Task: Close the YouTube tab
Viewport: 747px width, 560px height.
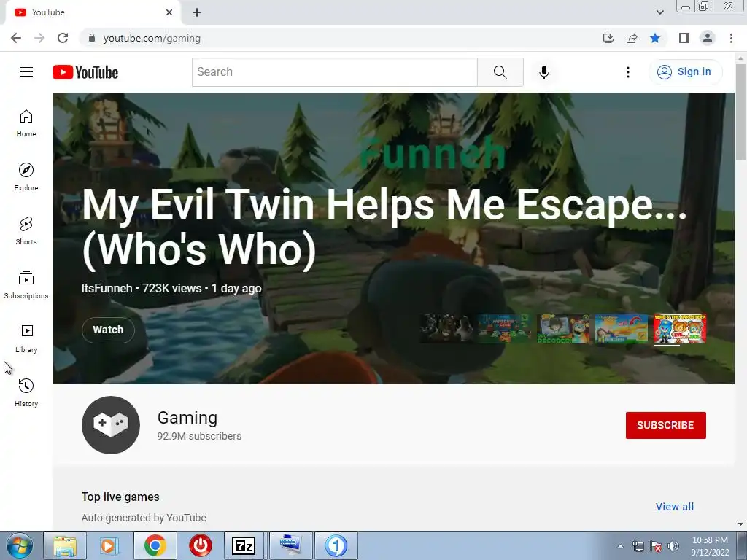Action: (169, 12)
